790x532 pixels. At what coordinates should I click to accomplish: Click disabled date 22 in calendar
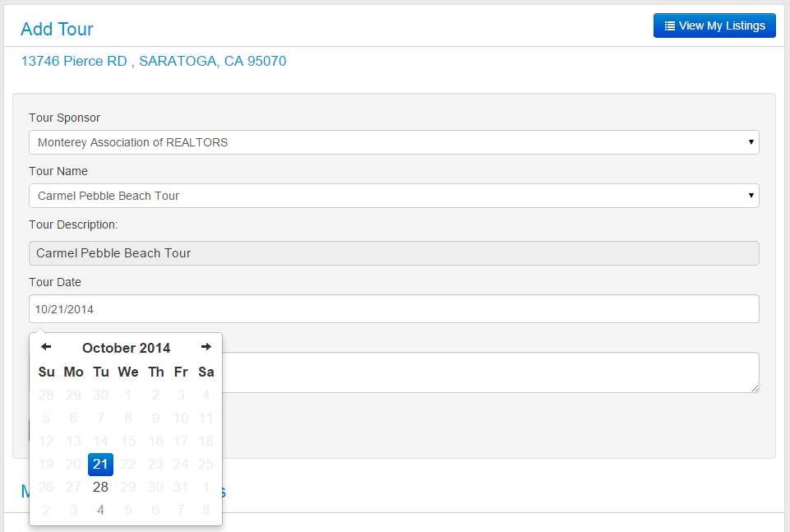(128, 464)
